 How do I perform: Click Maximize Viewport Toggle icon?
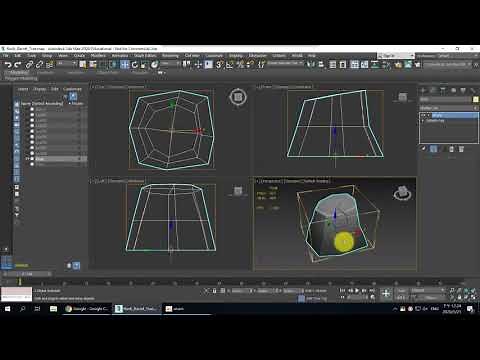(473, 297)
